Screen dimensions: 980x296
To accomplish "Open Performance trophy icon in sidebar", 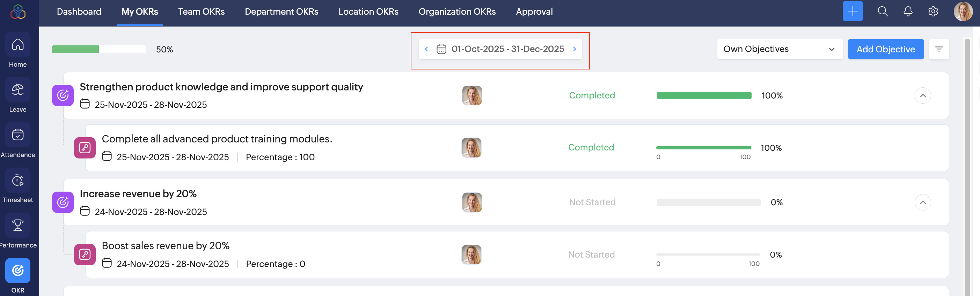I will 17,225.
